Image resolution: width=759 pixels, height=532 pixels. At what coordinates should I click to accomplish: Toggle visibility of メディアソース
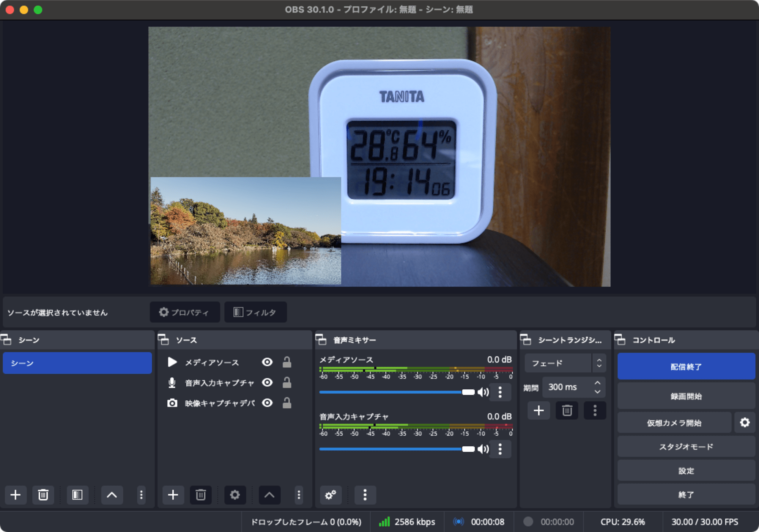[x=267, y=362]
